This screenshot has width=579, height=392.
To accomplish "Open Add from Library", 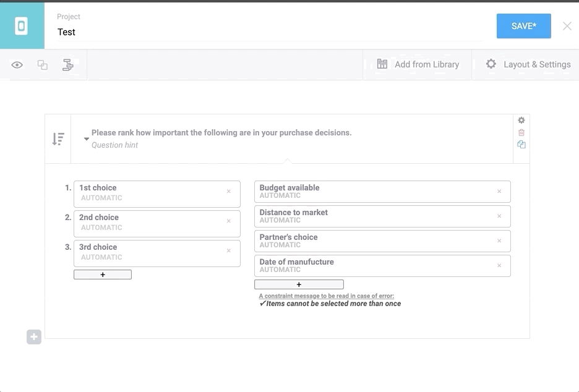I will 418,64.
